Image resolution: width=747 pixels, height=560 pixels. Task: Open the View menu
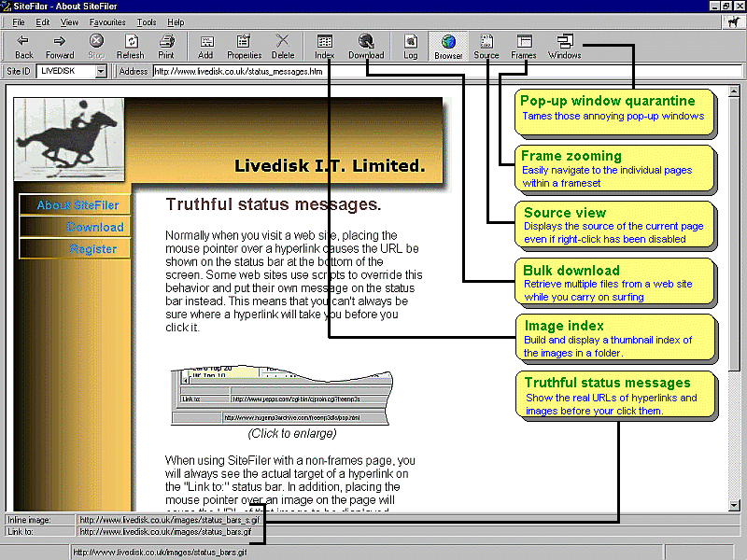pos(69,21)
